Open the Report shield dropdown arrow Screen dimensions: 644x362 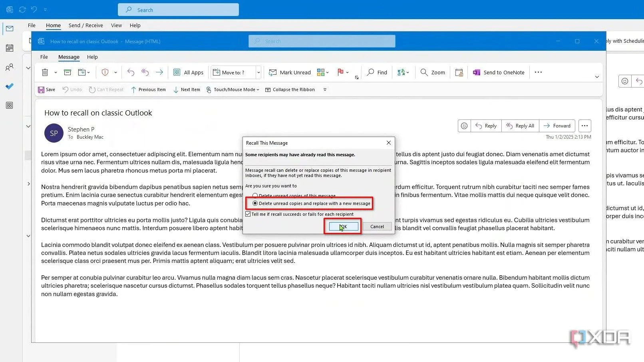[115, 72]
